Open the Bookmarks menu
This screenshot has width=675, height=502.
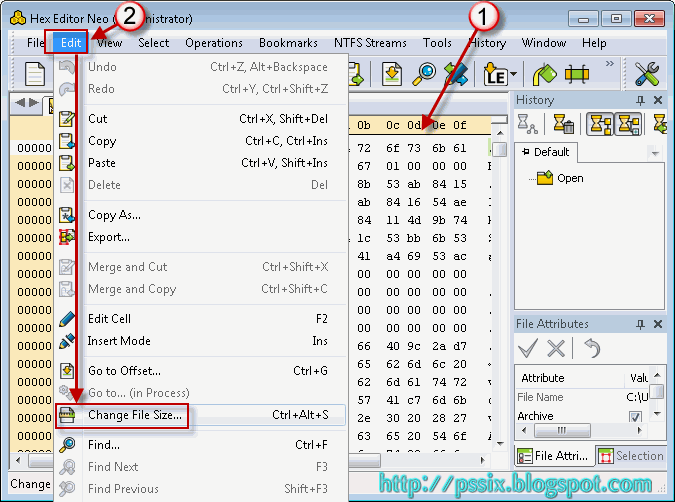pyautogui.click(x=288, y=43)
